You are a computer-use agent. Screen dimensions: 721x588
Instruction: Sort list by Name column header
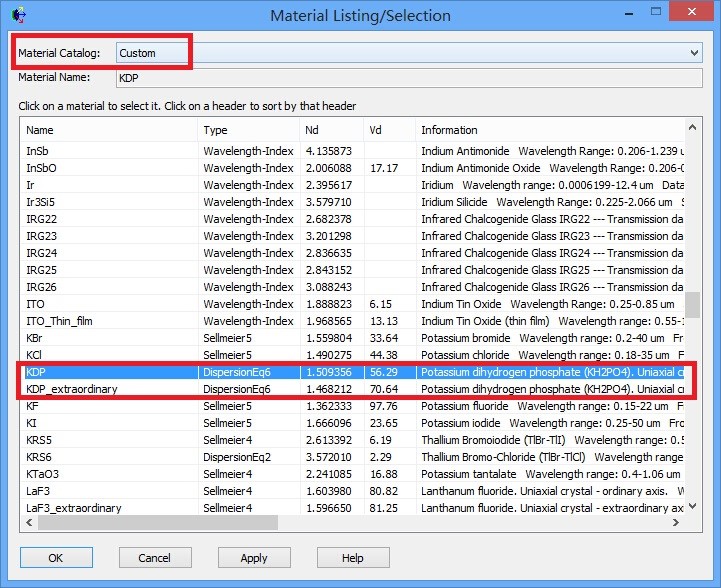[108, 130]
